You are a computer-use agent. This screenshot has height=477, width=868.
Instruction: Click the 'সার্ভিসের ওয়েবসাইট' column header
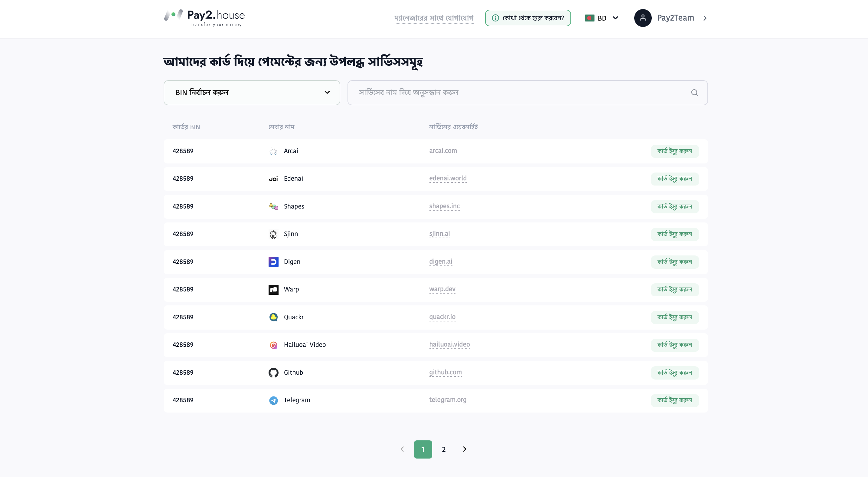[x=453, y=127]
